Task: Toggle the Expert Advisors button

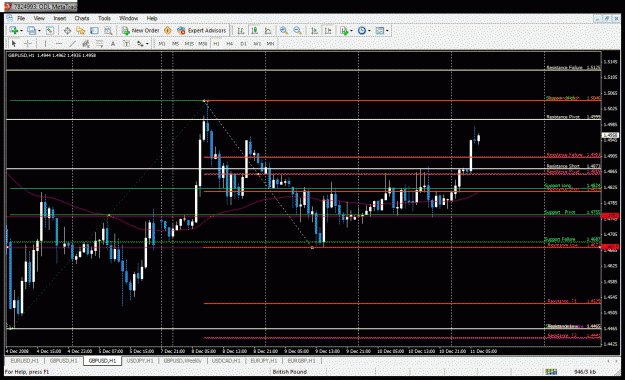Action: click(202, 31)
